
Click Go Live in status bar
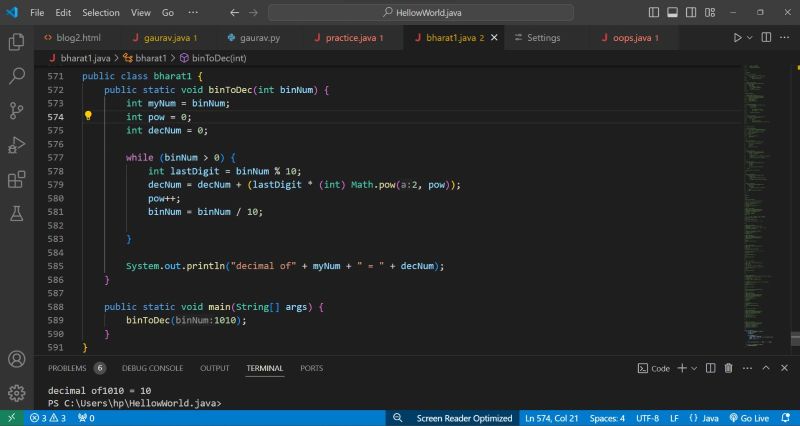click(749, 418)
